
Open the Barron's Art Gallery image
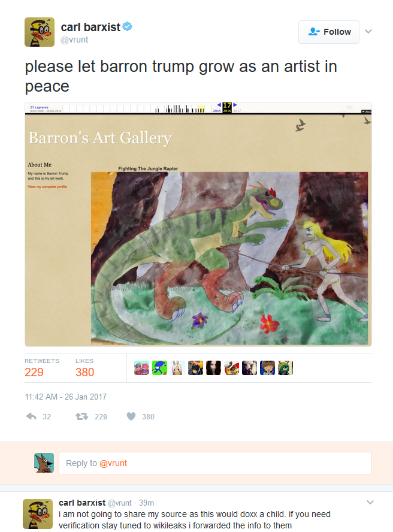[198, 224]
